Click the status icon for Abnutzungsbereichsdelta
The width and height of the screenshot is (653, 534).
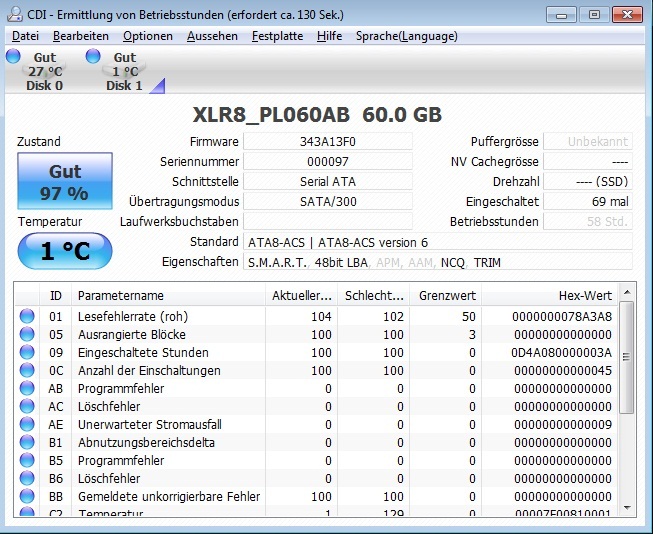tap(27, 442)
